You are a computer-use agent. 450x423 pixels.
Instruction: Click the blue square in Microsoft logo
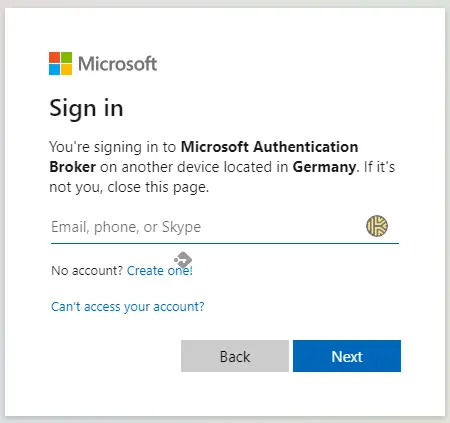tap(54, 70)
